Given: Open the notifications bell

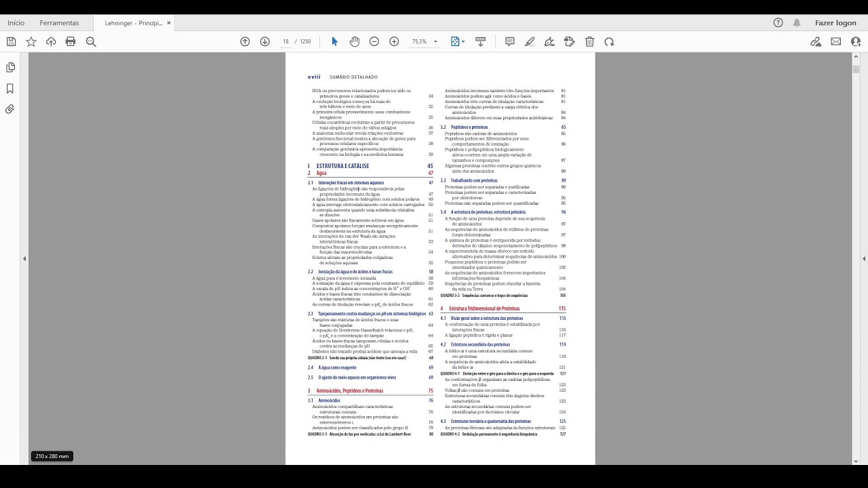Looking at the screenshot, I should click(x=797, y=22).
